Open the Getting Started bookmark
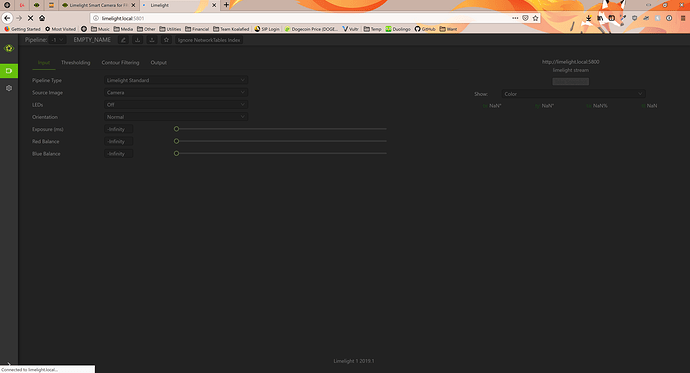Screen dimensions: 690x373 coord(22,29)
